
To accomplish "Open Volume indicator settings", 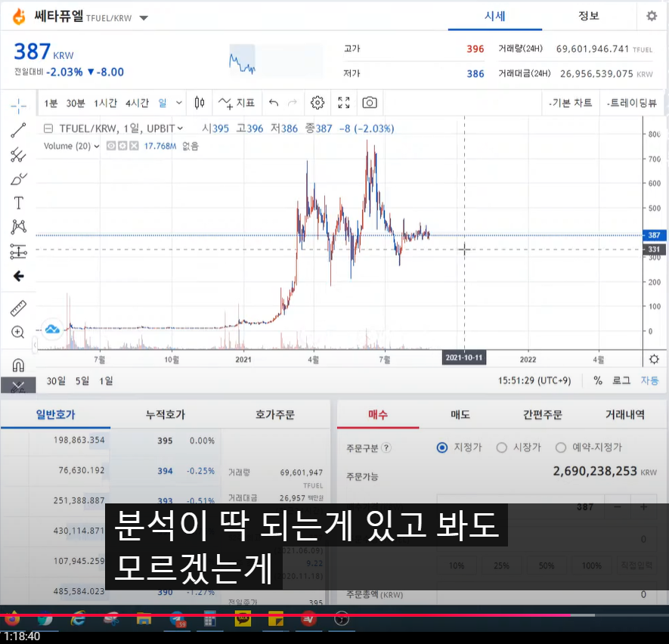I will tap(122, 146).
